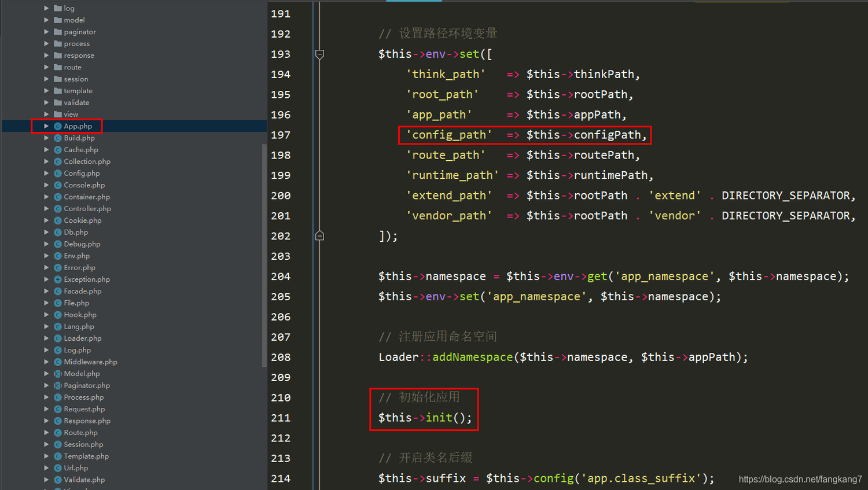Click the init() method call on line 211

point(448,418)
